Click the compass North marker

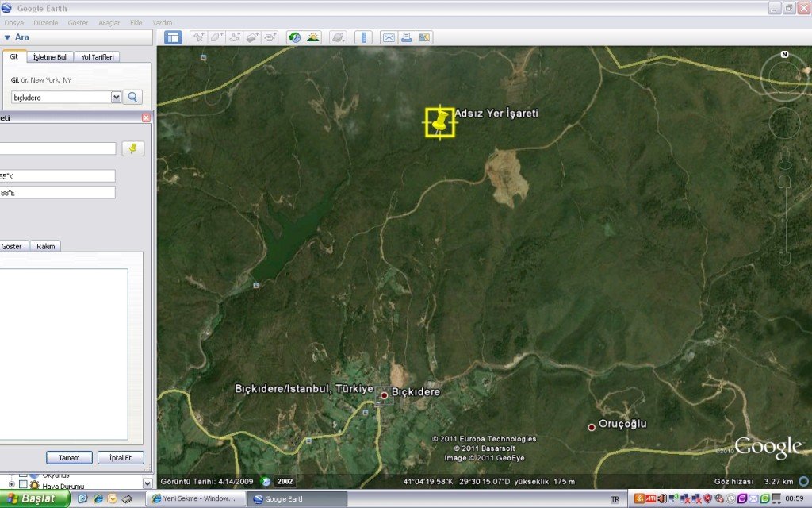point(784,55)
